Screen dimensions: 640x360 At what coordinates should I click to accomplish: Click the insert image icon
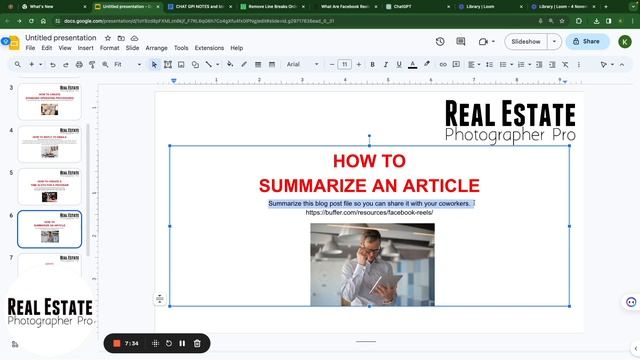pos(181,64)
